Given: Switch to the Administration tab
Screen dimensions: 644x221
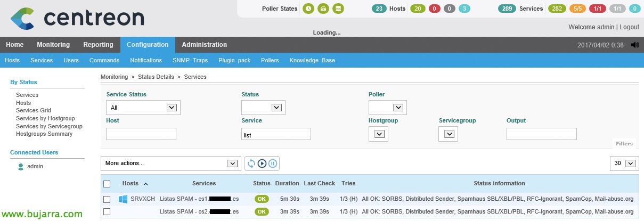Looking at the screenshot, I should tap(204, 45).
